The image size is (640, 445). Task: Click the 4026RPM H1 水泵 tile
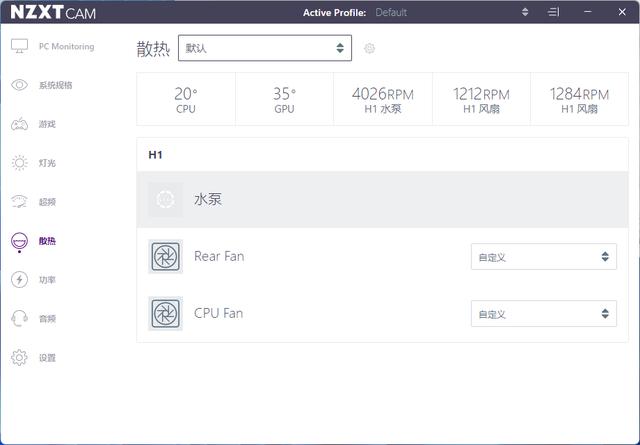[383, 99]
